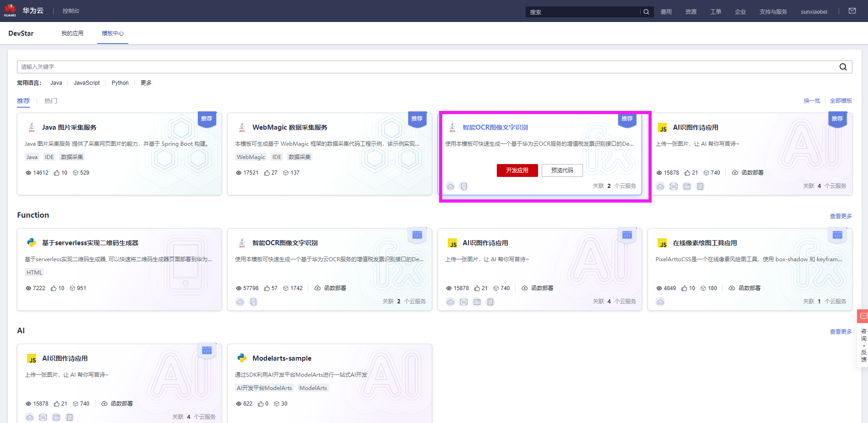The height and width of the screenshot is (423, 868).
Task: Click 换一批 to refresh recommendations
Action: [812, 101]
